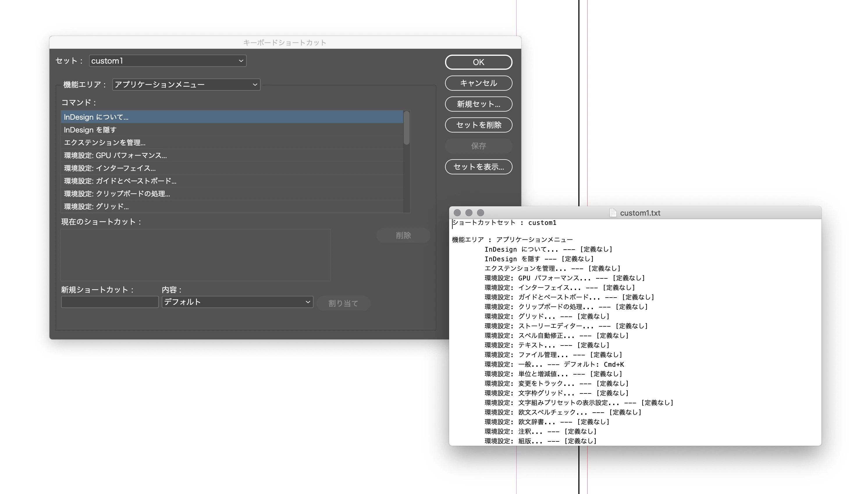Click the custom1.txt document icon in the title bar
Screen dimensions: 868x494
coord(613,213)
